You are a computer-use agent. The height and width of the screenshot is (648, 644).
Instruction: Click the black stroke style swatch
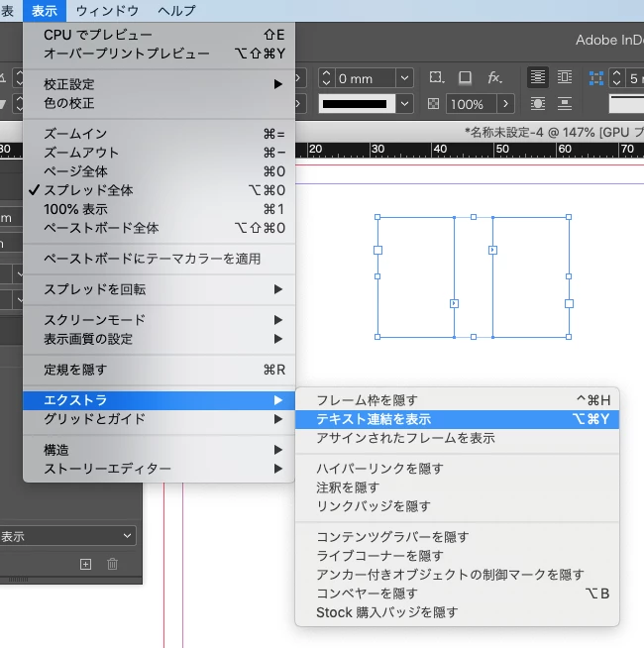[357, 104]
